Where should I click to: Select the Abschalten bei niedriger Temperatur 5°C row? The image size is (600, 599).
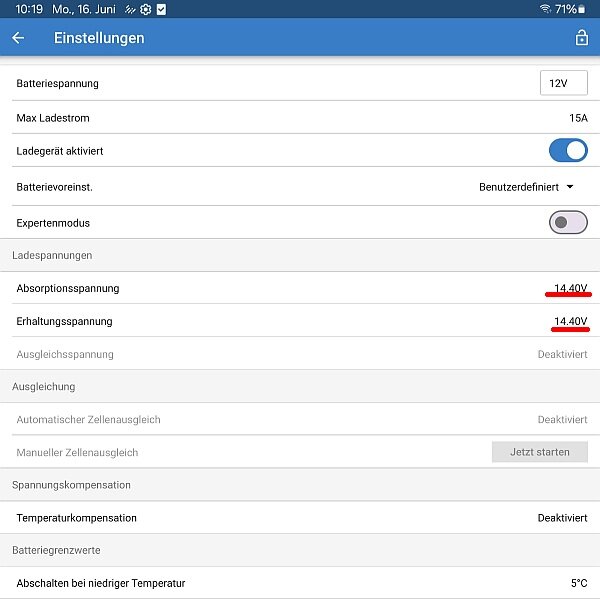pyautogui.click(x=300, y=583)
